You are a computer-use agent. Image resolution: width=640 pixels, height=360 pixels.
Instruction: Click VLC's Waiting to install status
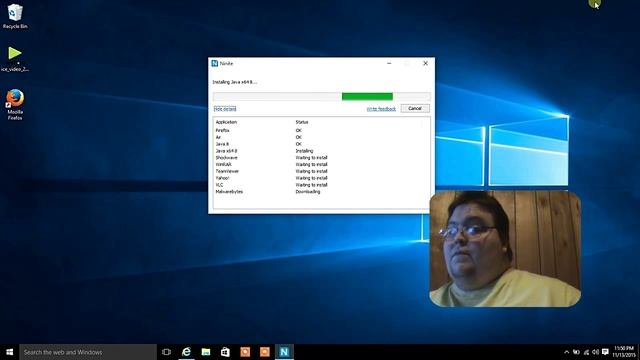311,185
